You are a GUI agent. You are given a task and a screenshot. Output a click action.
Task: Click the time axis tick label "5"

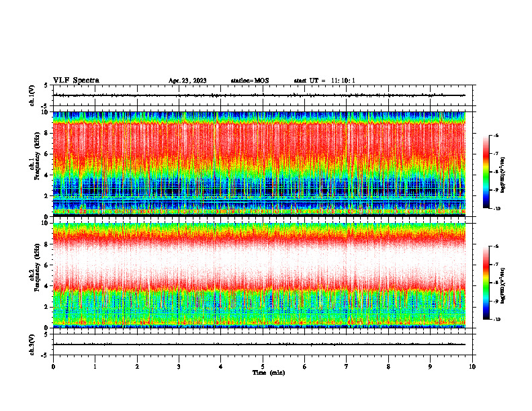(x=263, y=367)
